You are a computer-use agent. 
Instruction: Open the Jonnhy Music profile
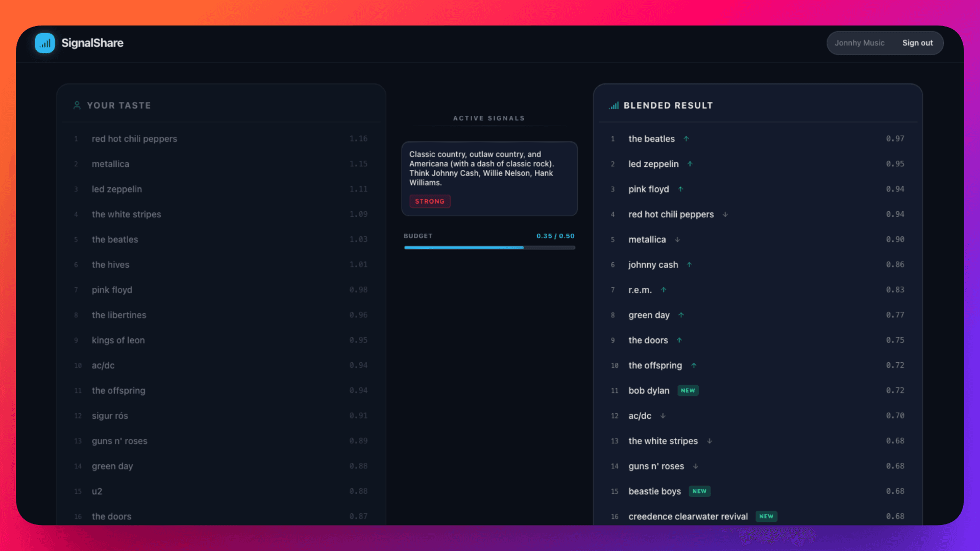pyautogui.click(x=860, y=43)
